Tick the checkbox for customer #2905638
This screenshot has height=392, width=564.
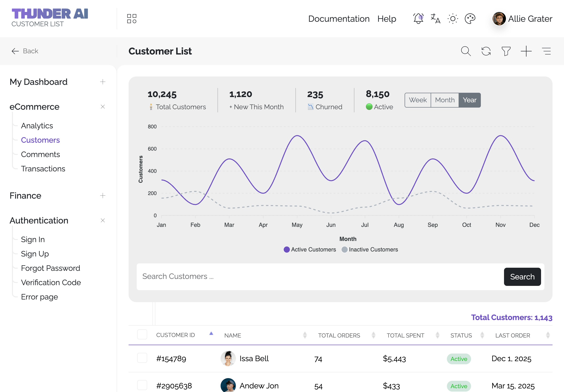(142, 385)
